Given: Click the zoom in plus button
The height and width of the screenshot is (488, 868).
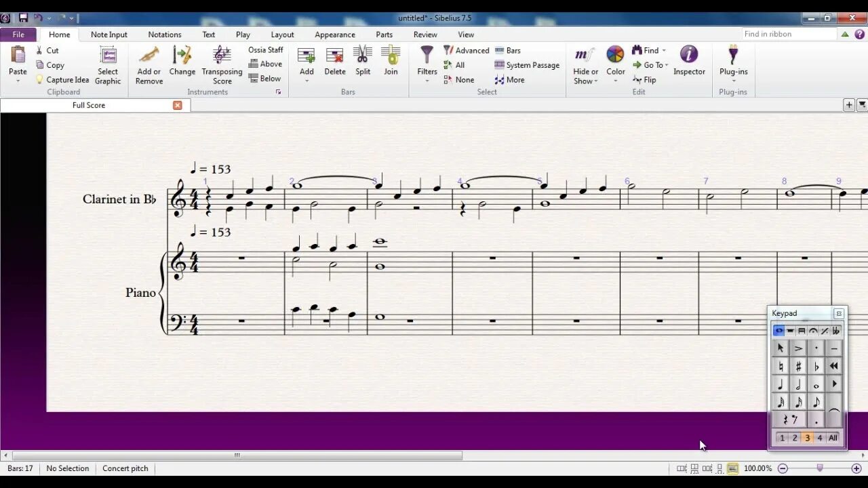Looking at the screenshot, I should pyautogui.click(x=856, y=468).
